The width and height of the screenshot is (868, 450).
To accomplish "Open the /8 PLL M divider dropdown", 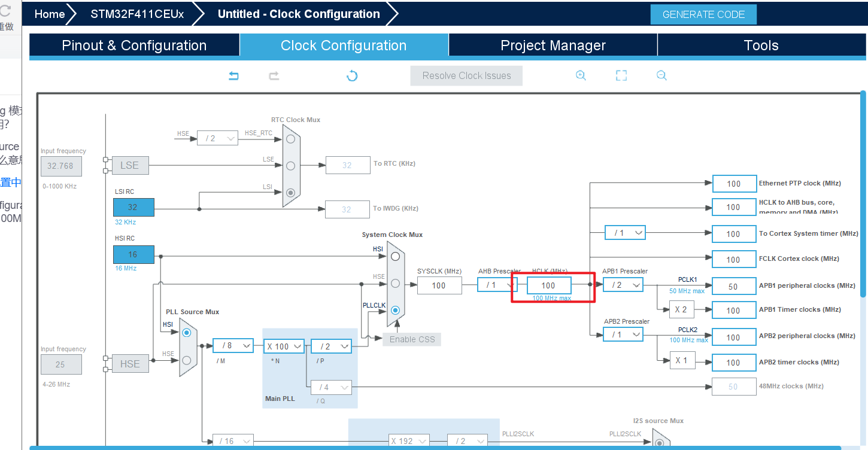I will coord(234,346).
